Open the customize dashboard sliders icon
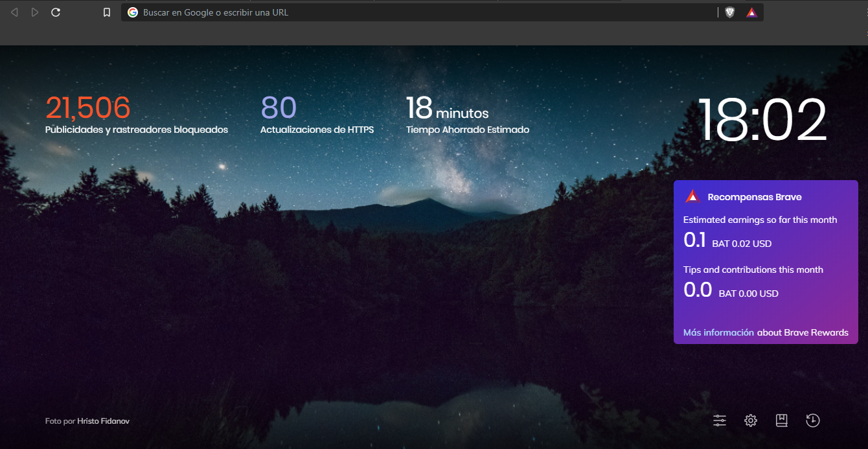The height and width of the screenshot is (449, 868). coord(720,420)
